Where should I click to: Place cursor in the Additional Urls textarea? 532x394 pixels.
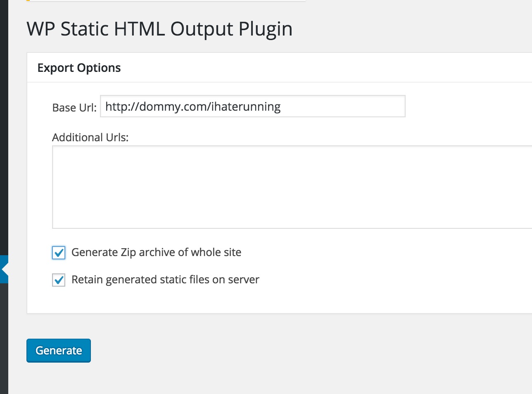pos(289,186)
